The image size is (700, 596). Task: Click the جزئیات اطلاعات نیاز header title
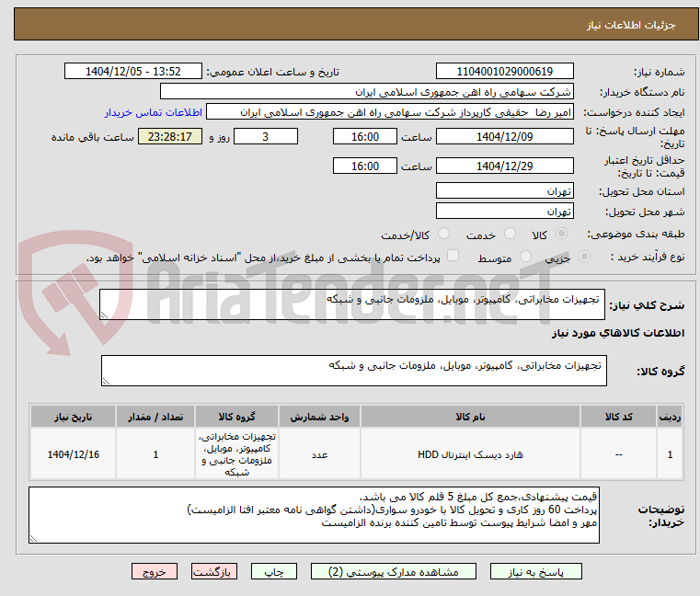(x=631, y=26)
